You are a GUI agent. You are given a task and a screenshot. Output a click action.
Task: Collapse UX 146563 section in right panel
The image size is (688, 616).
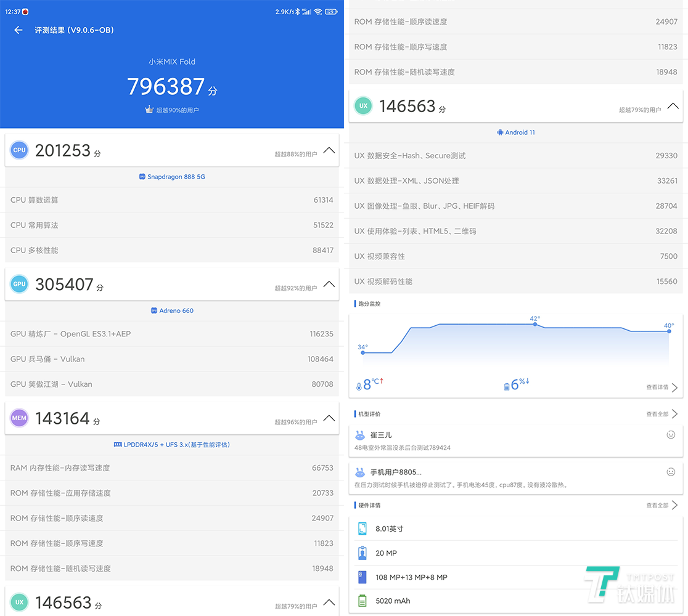coord(673,106)
